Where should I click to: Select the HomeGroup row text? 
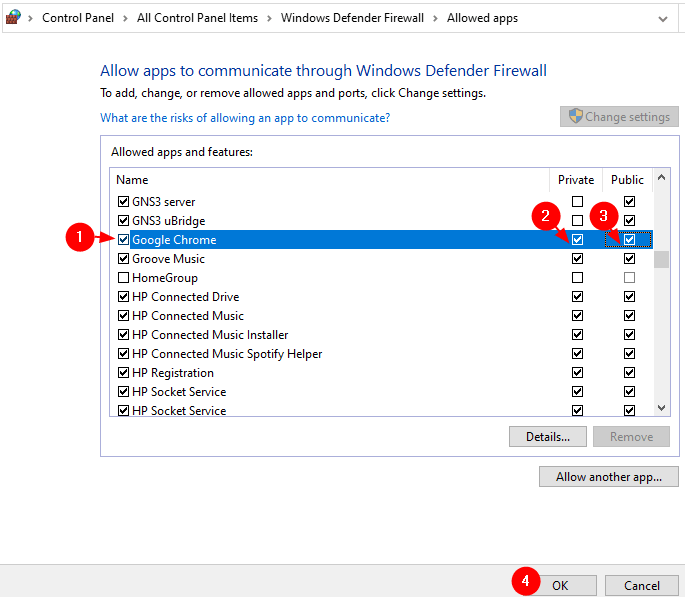click(165, 278)
